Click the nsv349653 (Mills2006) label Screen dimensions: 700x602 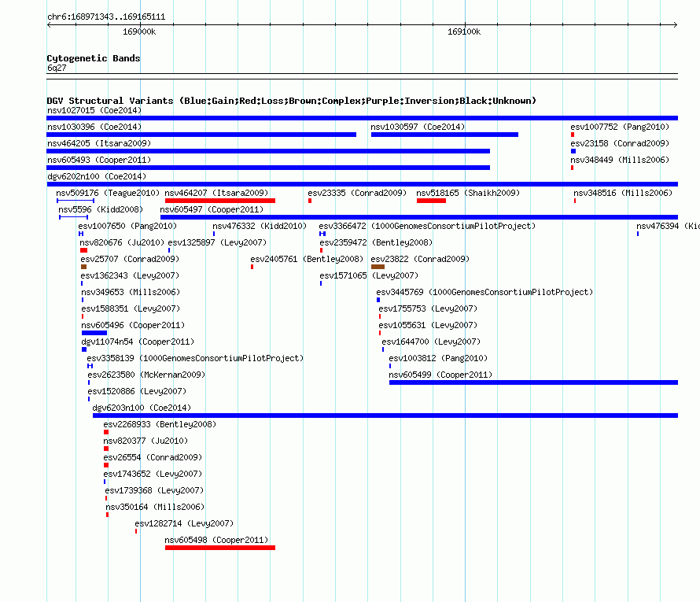(x=131, y=292)
